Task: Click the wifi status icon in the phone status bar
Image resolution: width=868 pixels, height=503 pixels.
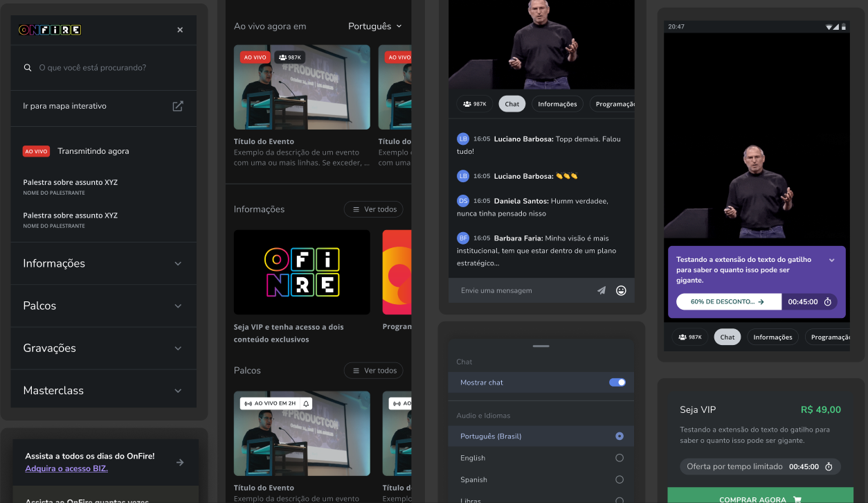Action: pyautogui.click(x=829, y=26)
